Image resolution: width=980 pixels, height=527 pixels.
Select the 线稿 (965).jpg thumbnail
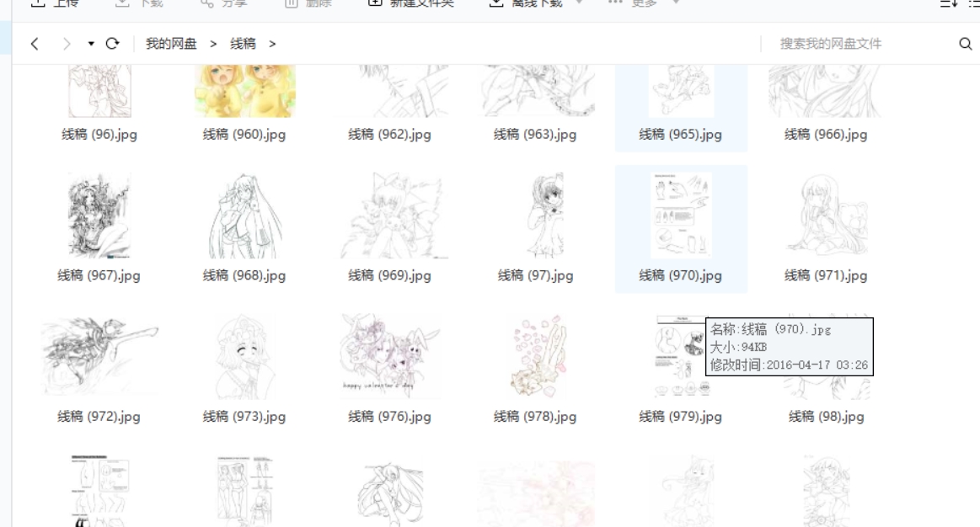pyautogui.click(x=681, y=91)
